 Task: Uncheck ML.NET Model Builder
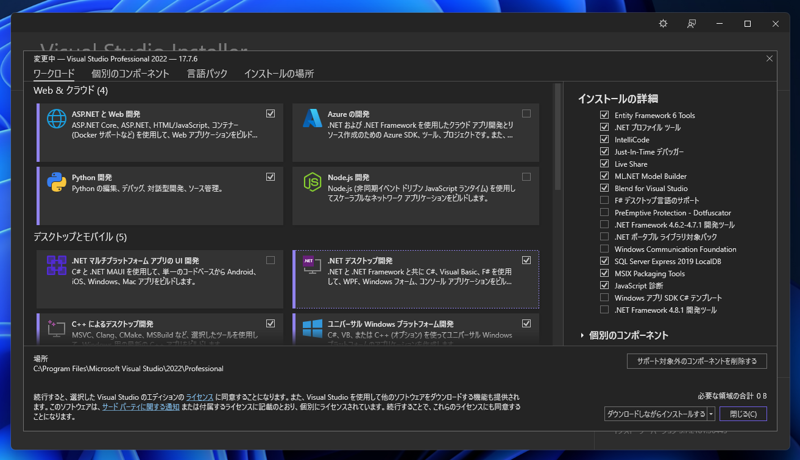(604, 176)
